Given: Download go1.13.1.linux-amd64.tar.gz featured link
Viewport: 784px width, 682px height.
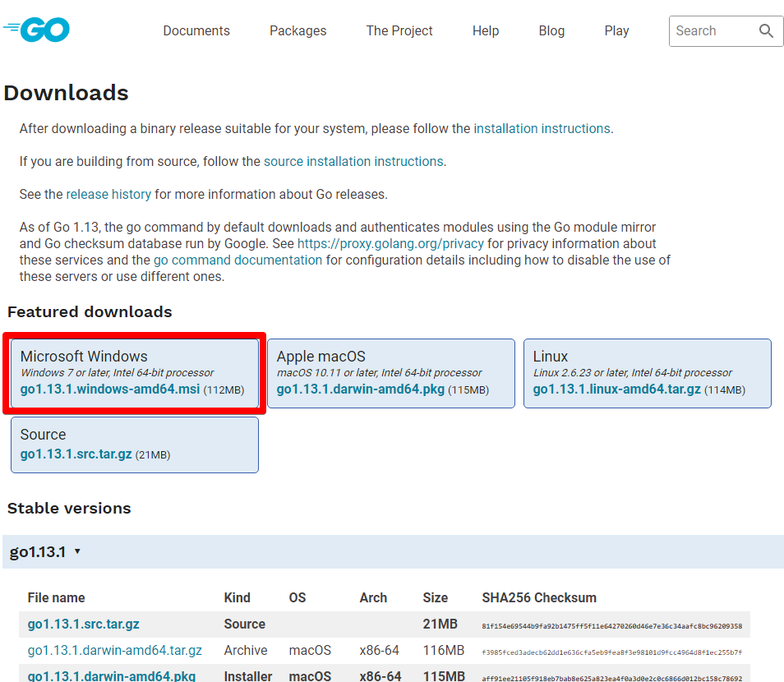Looking at the screenshot, I should (616, 389).
